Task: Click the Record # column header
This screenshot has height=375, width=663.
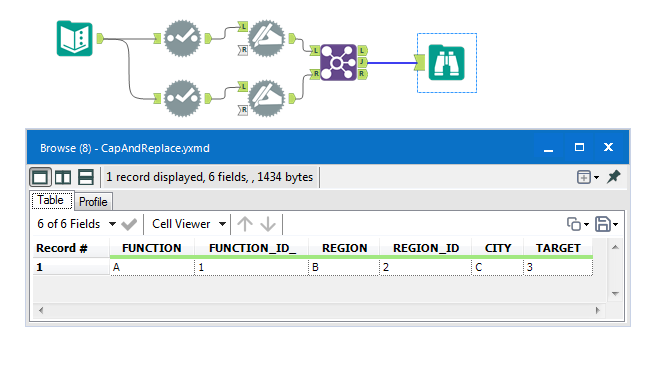Action: (x=71, y=248)
